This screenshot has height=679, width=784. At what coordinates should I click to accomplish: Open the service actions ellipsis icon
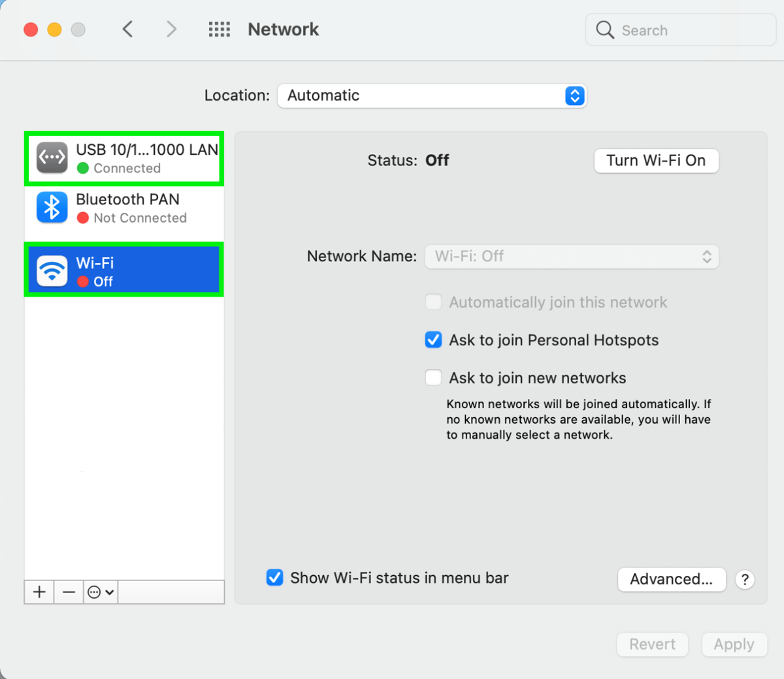coord(96,592)
